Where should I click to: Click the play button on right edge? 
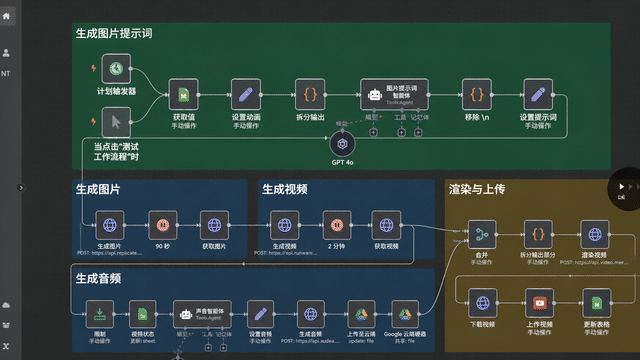(x=621, y=187)
